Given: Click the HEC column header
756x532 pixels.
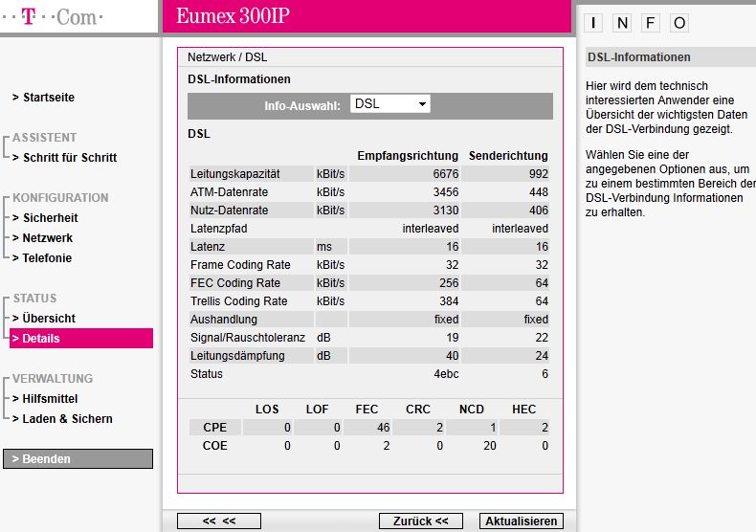Looking at the screenshot, I should click(524, 410).
